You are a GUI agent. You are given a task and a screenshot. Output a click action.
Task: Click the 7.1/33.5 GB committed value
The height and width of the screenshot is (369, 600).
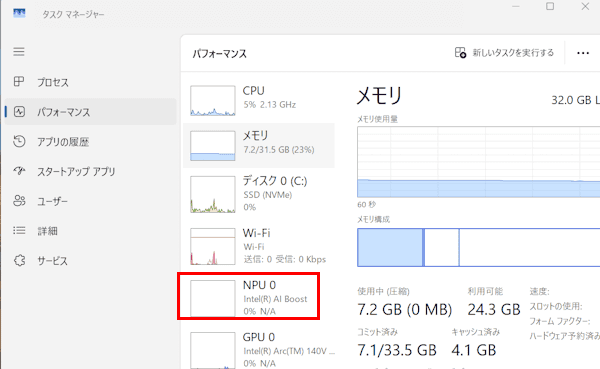click(x=397, y=350)
